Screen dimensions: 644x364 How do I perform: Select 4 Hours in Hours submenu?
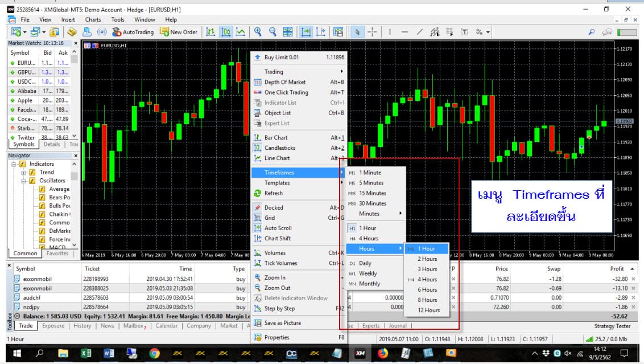(427, 279)
